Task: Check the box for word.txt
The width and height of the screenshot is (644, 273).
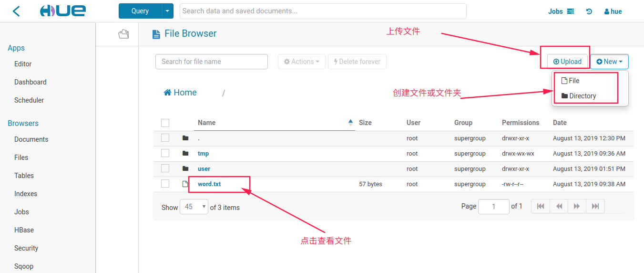Action: (165, 184)
